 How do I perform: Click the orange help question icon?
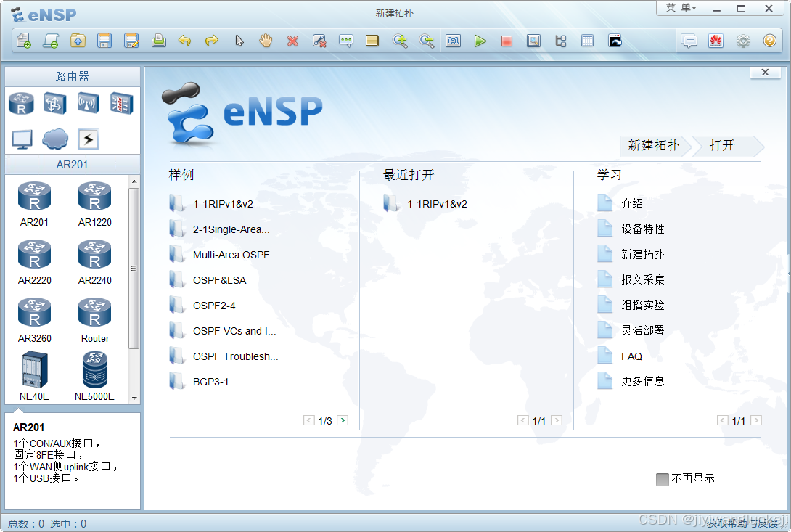click(x=770, y=41)
